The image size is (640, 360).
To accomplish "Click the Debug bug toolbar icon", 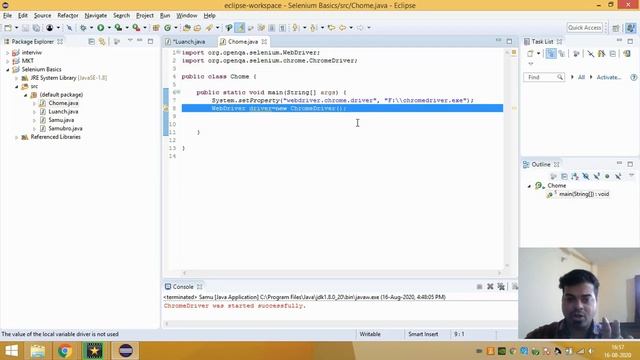I will pos(83,28).
